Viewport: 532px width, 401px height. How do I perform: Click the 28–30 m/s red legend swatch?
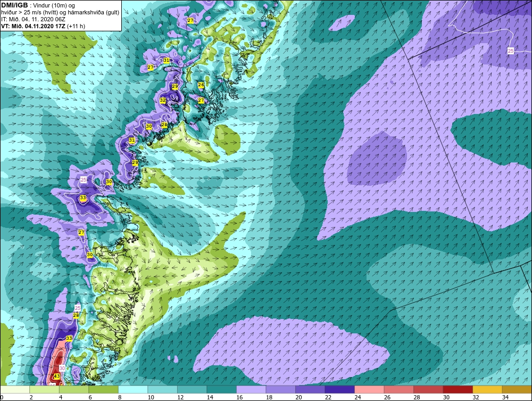coord(428,389)
